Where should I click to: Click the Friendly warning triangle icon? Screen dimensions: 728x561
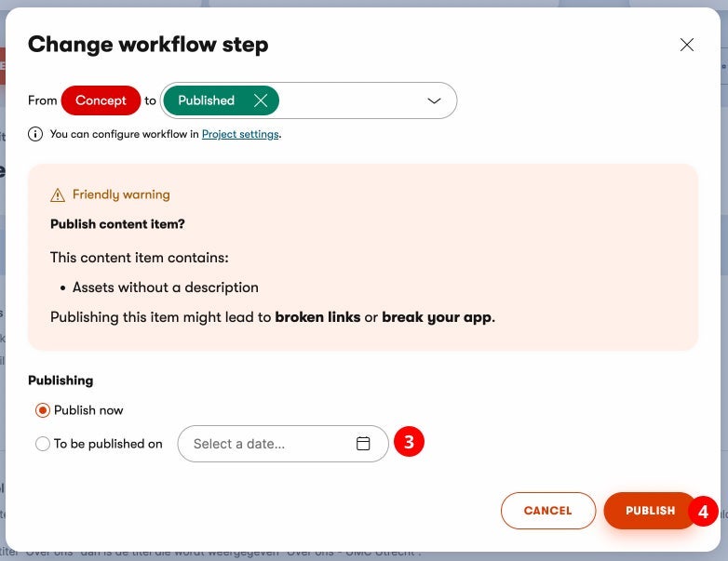(58, 194)
